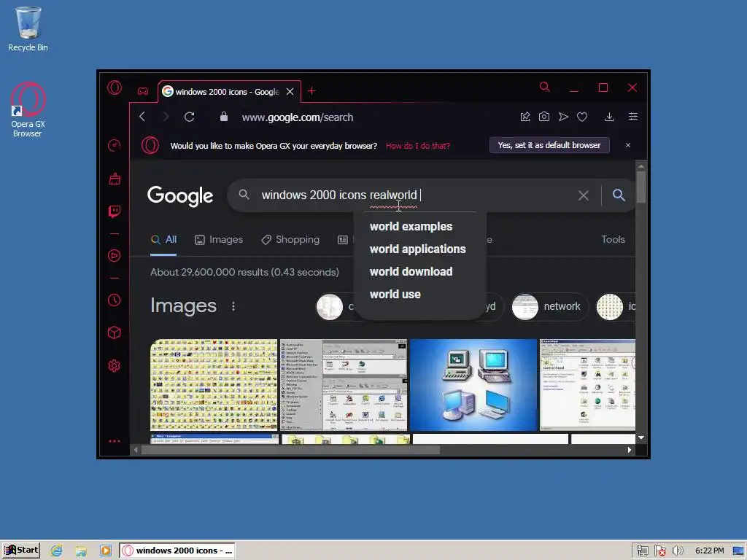Open the Recycle Bin desktop icon
This screenshot has width=747, height=560.
click(28, 28)
